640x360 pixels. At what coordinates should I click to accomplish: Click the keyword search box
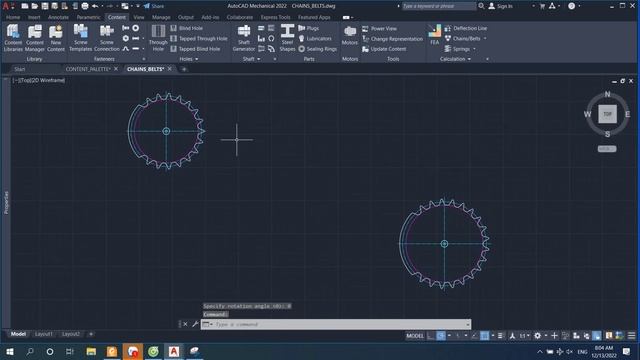click(x=439, y=6)
